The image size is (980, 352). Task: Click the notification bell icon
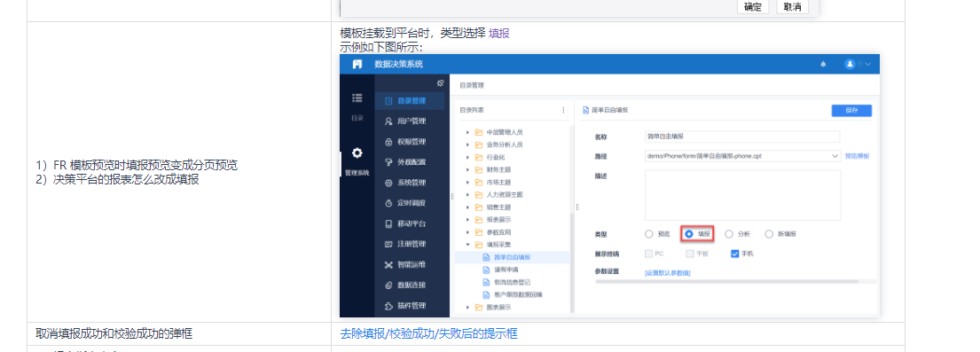point(823,65)
